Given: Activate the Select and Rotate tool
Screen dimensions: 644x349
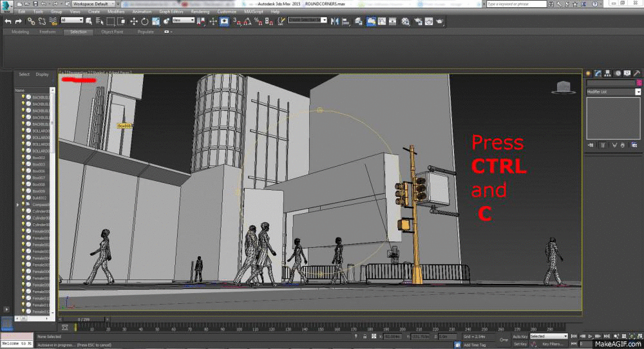Looking at the screenshot, I should pos(144,21).
